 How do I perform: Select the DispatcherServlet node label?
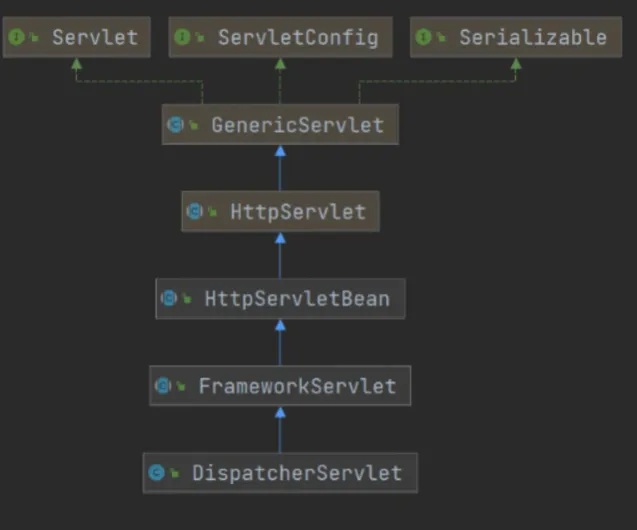coord(297,473)
